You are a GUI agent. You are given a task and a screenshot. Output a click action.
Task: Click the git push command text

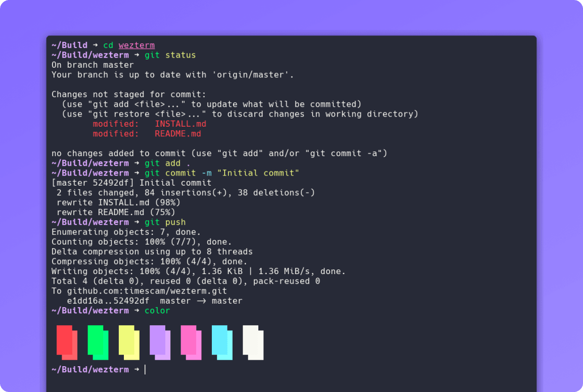click(x=165, y=222)
